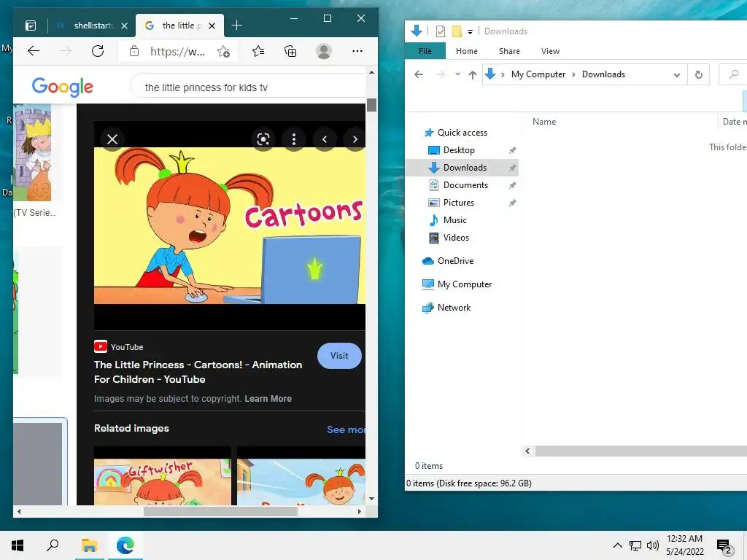This screenshot has width=747, height=560.
Task: Open Edge profile avatar
Action: tap(323, 51)
